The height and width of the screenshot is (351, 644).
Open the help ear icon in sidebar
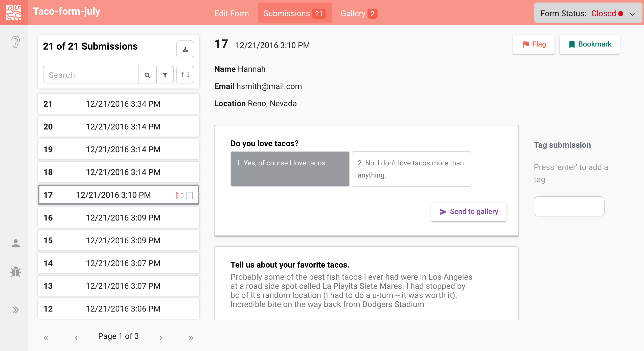point(15,42)
